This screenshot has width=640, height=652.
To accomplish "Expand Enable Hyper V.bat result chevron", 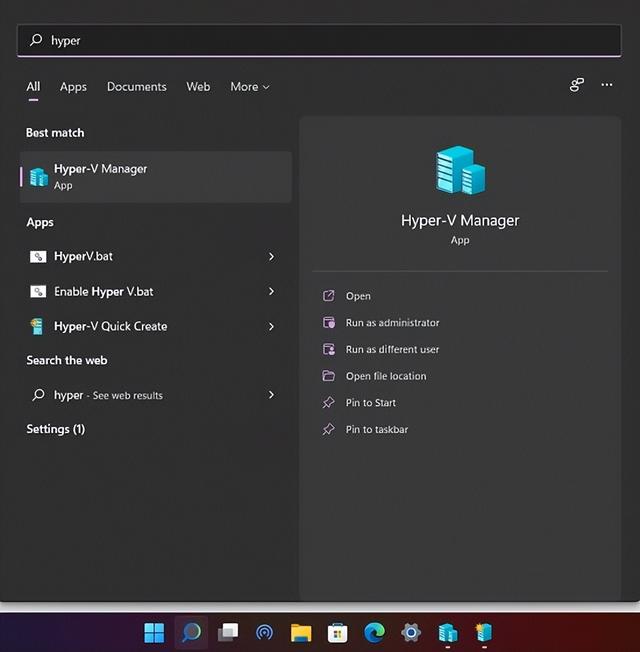I will [x=271, y=291].
